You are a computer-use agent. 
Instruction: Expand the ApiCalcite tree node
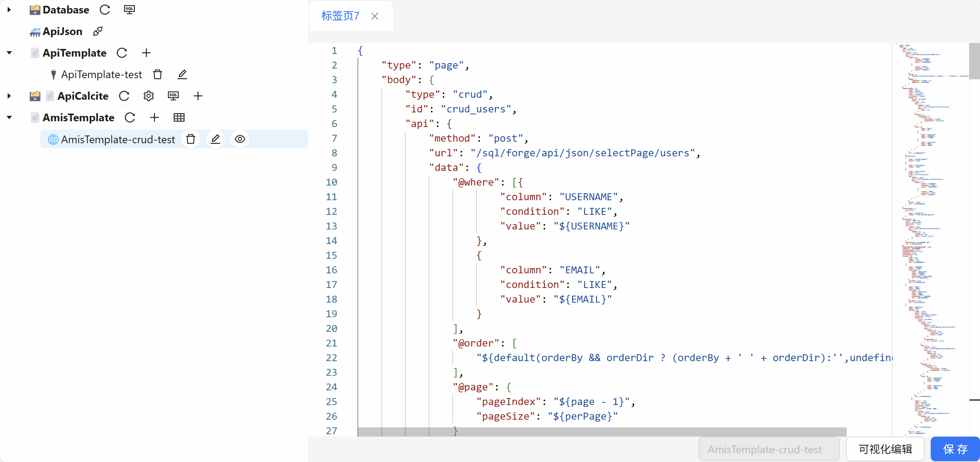[9, 96]
